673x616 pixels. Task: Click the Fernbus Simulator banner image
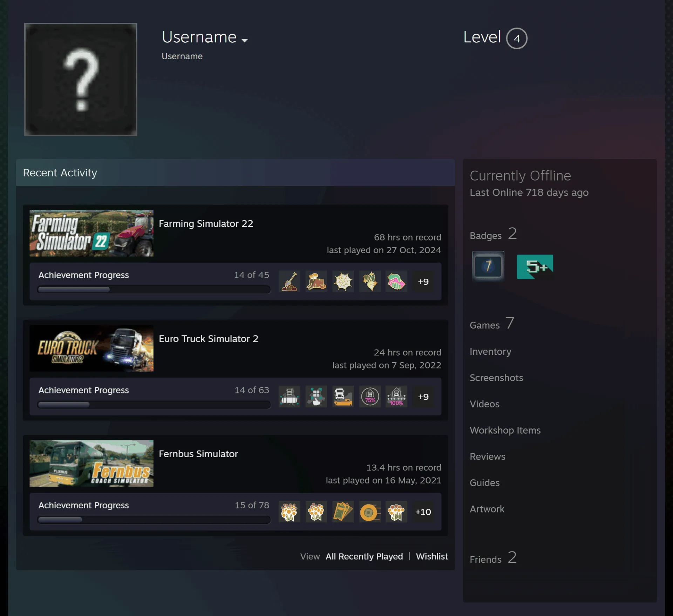[x=91, y=463]
